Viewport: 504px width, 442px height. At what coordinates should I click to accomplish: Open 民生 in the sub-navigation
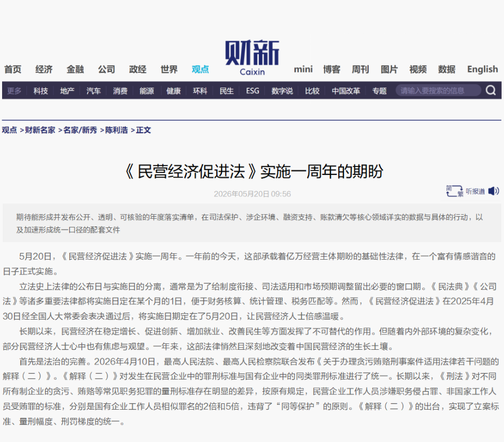(227, 91)
